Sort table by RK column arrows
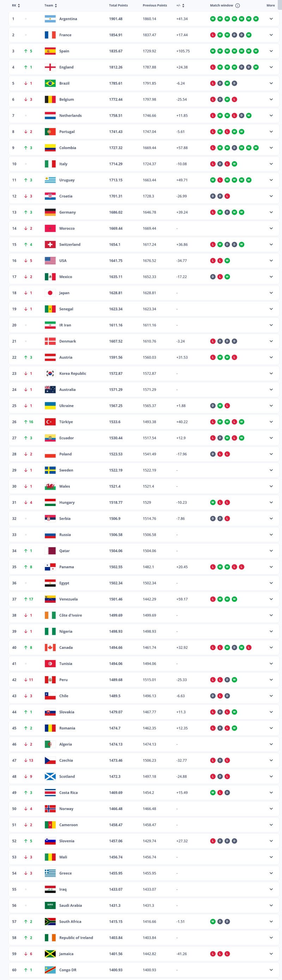The width and height of the screenshot is (282, 980). pos(19,5)
